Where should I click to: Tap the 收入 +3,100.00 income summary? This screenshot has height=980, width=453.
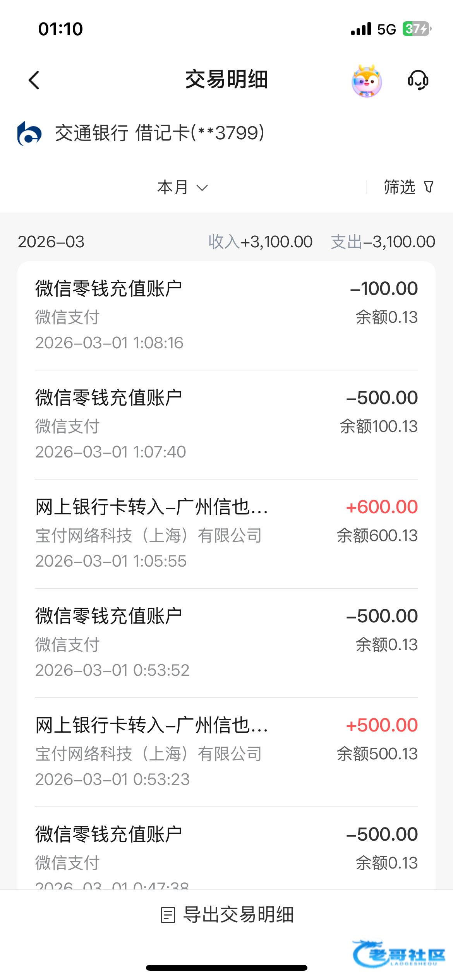tap(260, 242)
